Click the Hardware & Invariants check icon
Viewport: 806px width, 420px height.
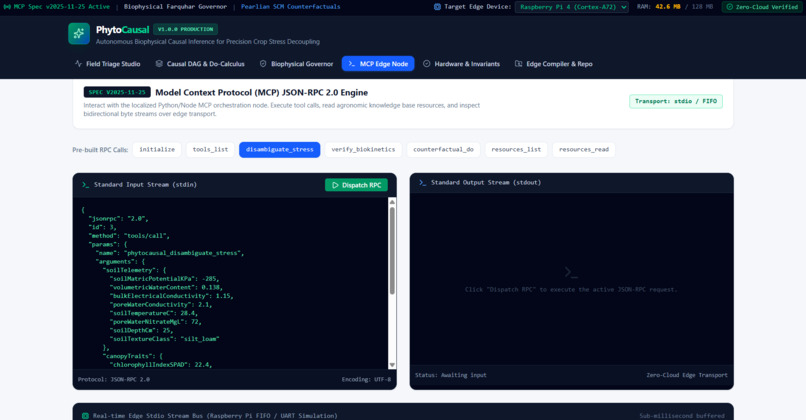pyautogui.click(x=426, y=64)
